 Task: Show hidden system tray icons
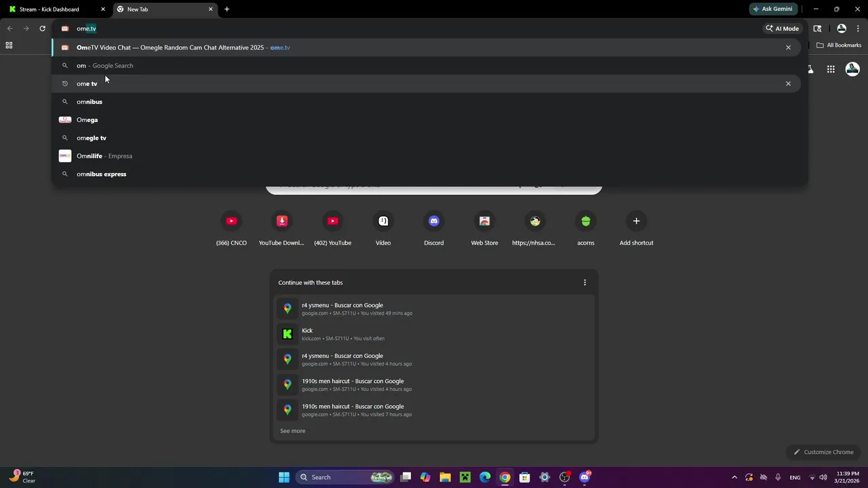[x=734, y=477]
